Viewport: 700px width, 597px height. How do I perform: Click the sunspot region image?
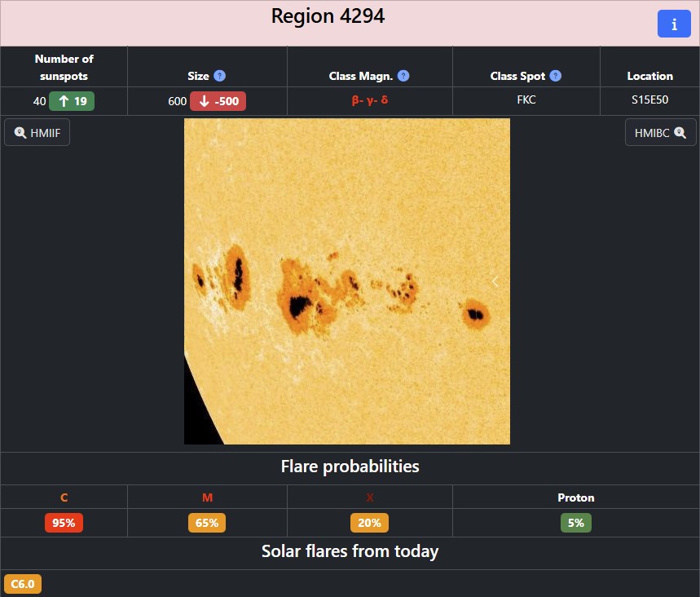point(346,281)
